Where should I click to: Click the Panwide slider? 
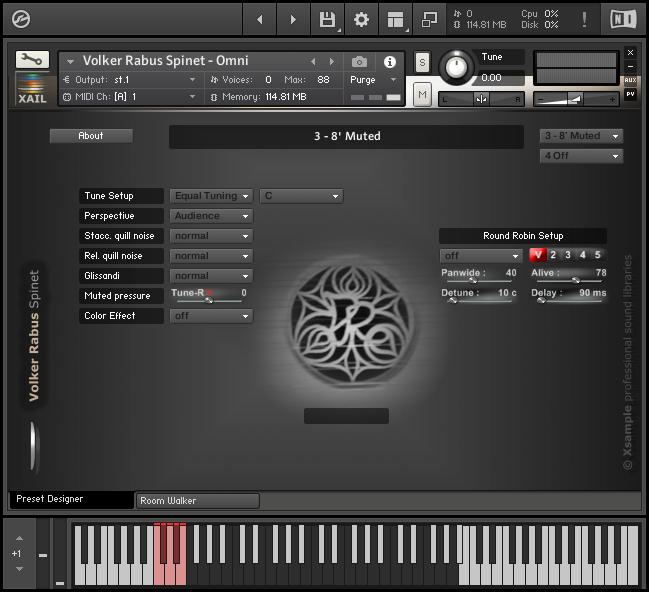479,281
